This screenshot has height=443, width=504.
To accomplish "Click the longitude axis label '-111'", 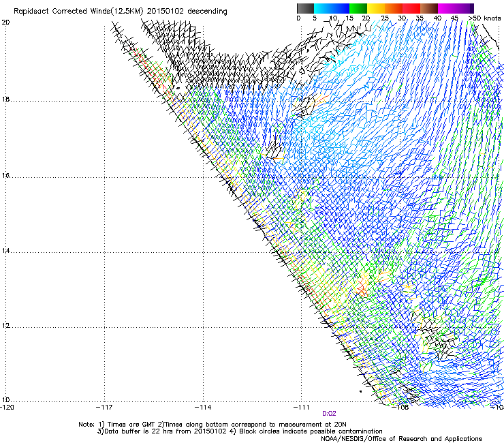I will coord(302,408).
